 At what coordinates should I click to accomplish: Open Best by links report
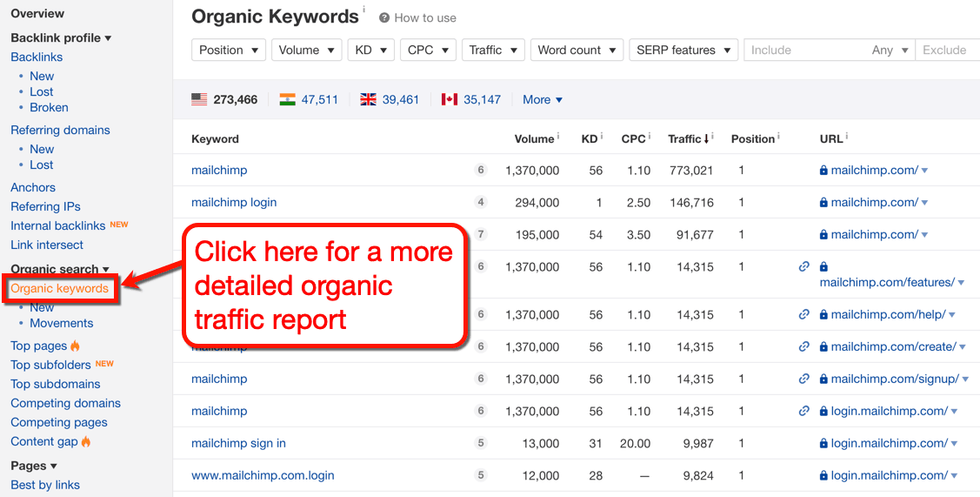(x=45, y=485)
